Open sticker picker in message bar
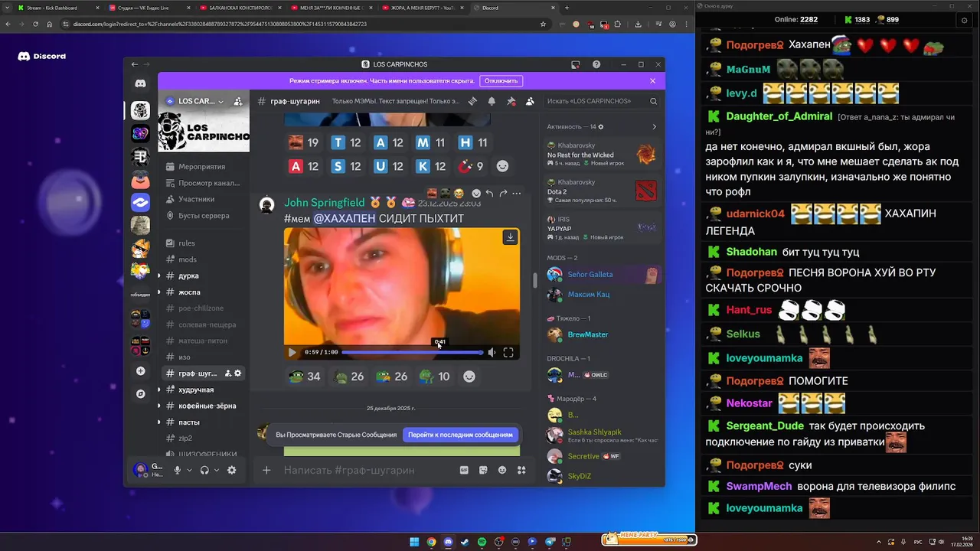The image size is (980, 551). point(483,470)
